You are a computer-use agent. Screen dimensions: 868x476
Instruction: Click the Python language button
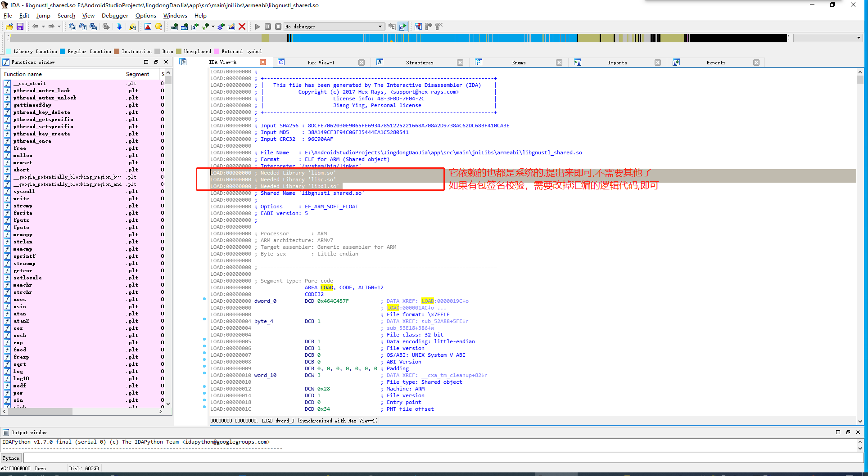point(11,458)
